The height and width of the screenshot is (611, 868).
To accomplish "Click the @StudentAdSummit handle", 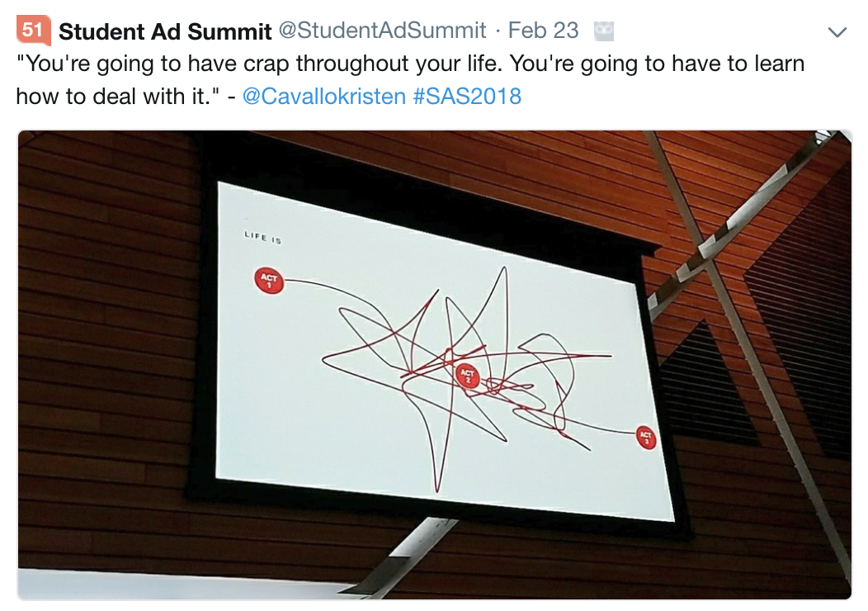I will pos(382,31).
